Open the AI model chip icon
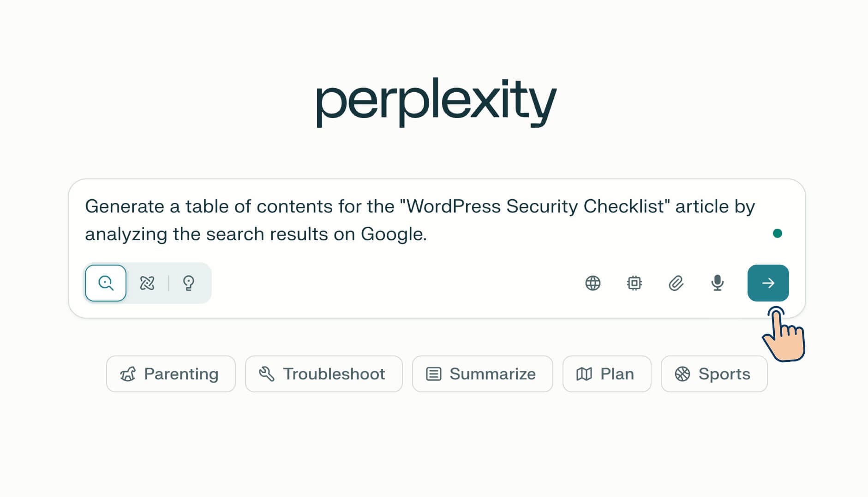The height and width of the screenshot is (497, 868). click(x=635, y=283)
